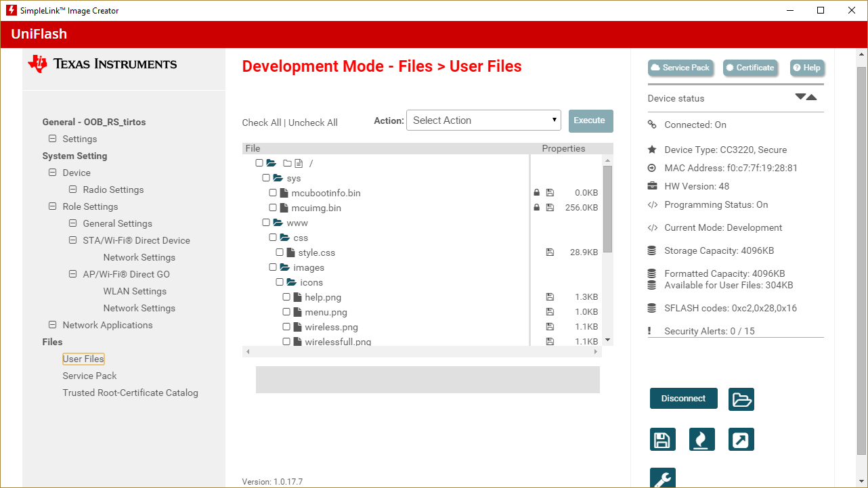Screen dimensions: 868x488
Task: Click the floppy-disk save button under Disconnect
Action: pos(662,439)
